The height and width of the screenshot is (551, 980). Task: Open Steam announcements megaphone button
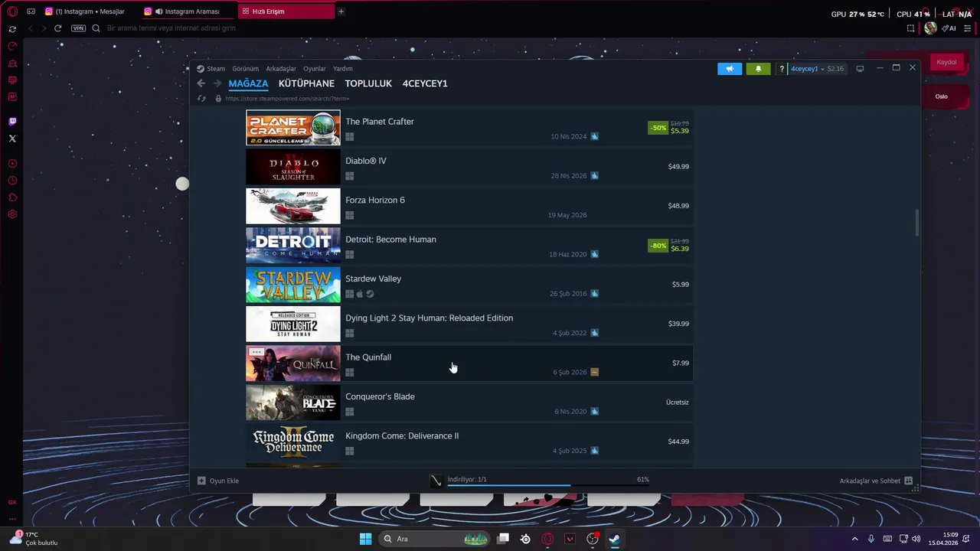pos(730,69)
